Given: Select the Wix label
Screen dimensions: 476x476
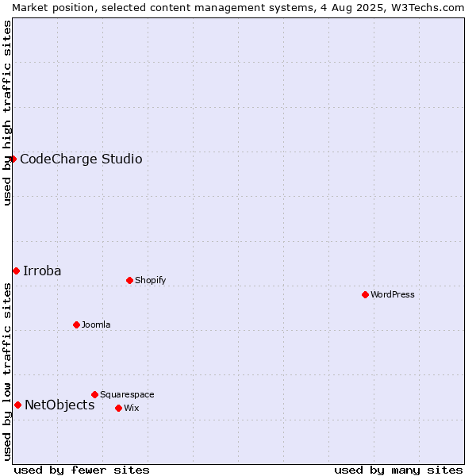Looking at the screenshot, I should coord(132,408).
